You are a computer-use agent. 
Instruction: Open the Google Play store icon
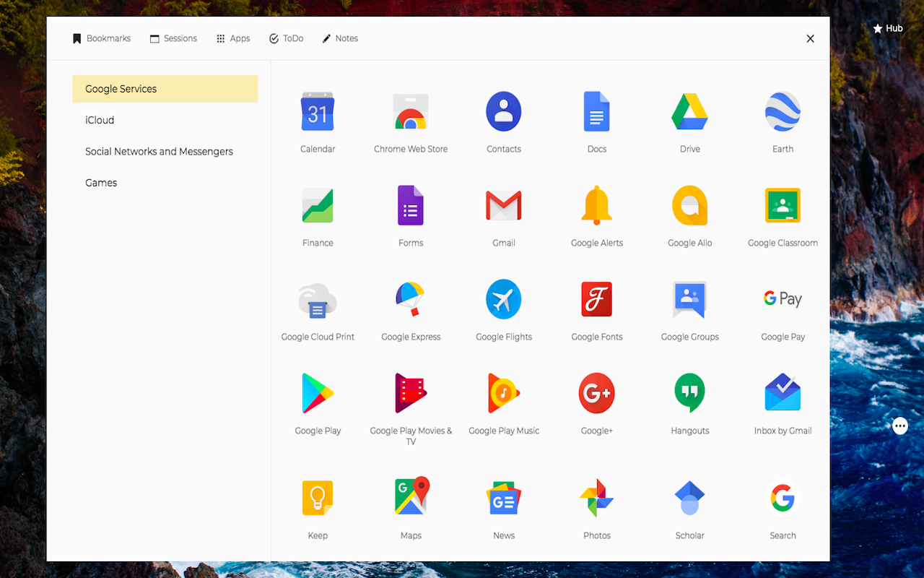point(318,394)
